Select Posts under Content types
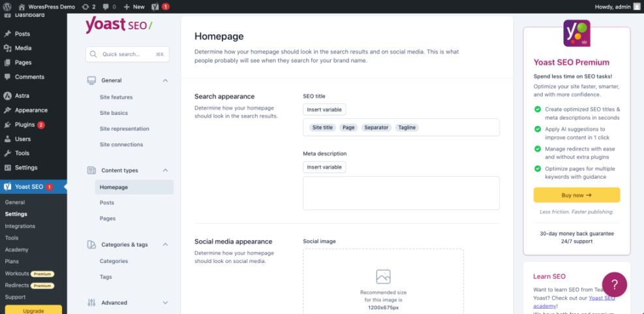This screenshot has width=644, height=314. tap(107, 202)
